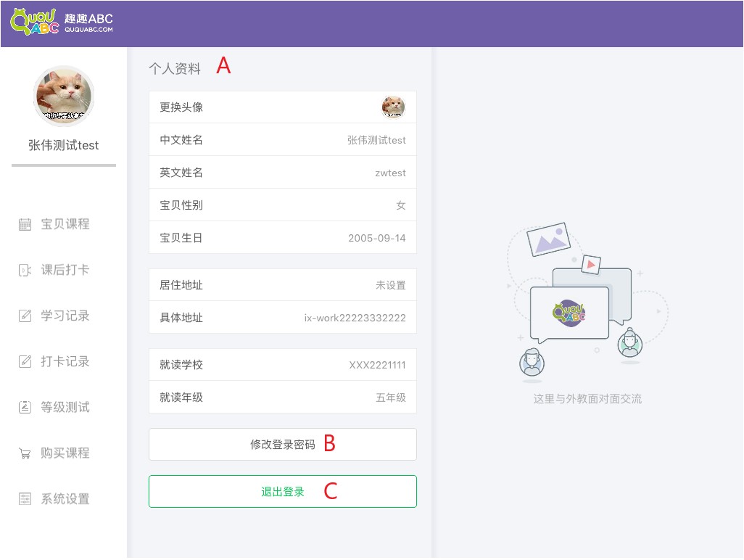Viewport: 744px width, 560px height.
Task: Click the calendar icon beside 宝贝课程
Action: [x=25, y=225]
